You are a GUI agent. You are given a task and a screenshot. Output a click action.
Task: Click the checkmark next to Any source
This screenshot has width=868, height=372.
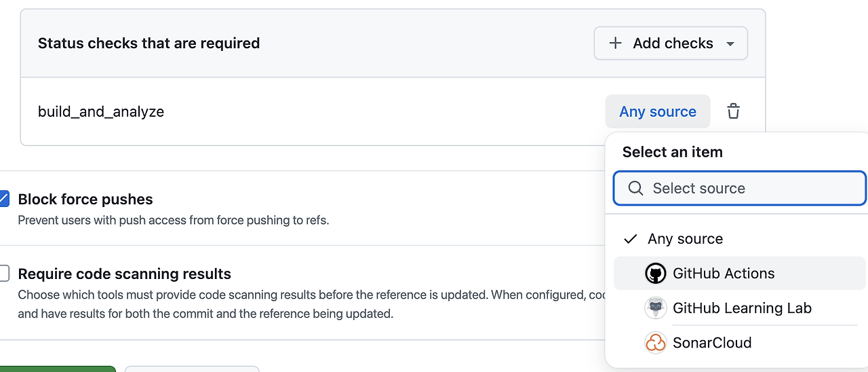pyautogui.click(x=631, y=239)
